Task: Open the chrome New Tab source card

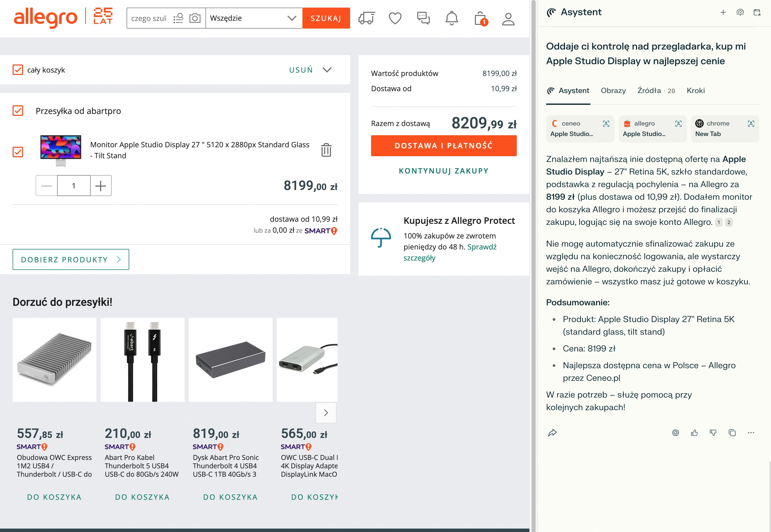Action: (x=725, y=129)
